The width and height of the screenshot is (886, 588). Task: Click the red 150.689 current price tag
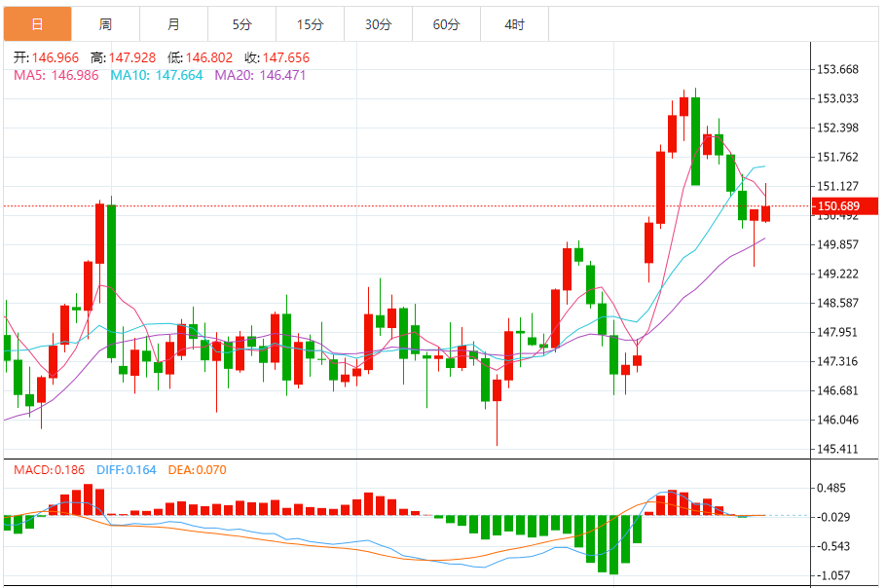843,205
